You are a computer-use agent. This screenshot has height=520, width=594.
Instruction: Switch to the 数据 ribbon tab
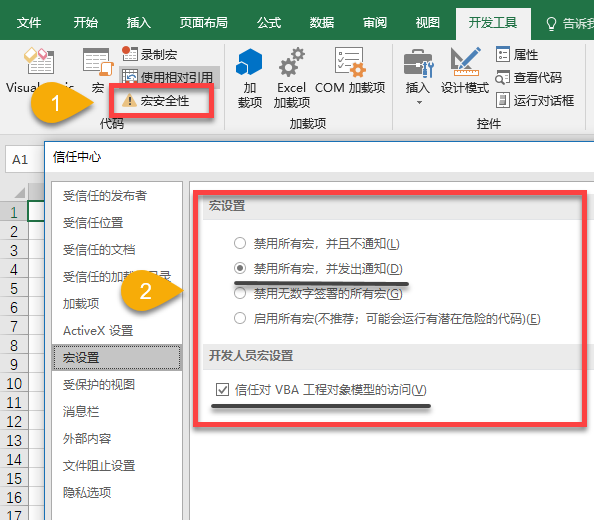[x=322, y=23]
